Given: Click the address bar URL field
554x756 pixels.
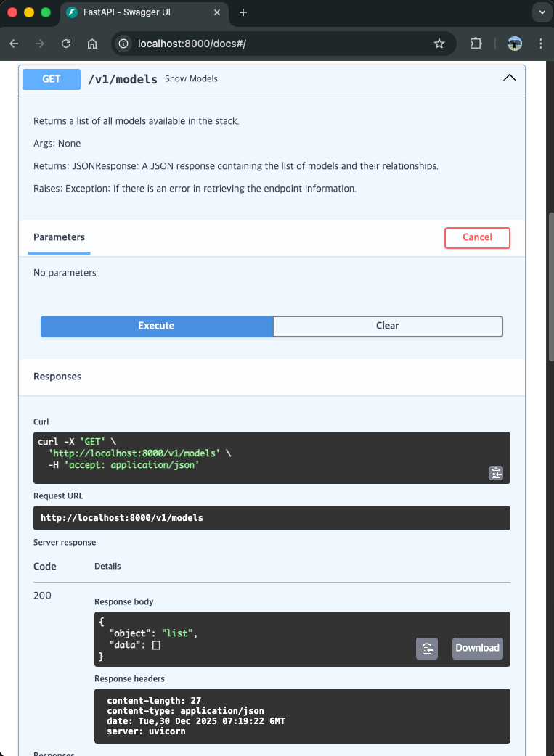Looking at the screenshot, I should click(284, 44).
